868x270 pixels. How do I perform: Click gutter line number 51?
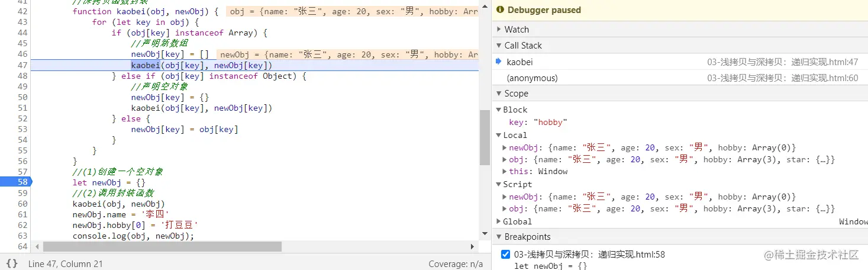[x=22, y=108]
